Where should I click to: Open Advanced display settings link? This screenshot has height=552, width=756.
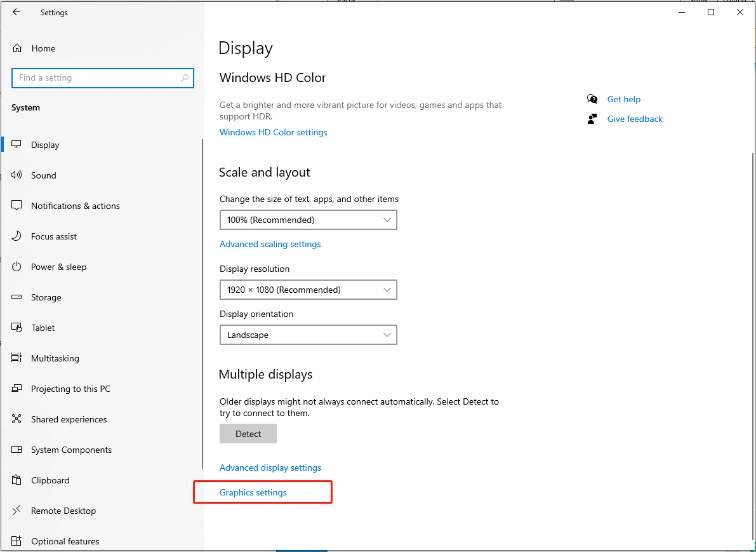click(x=270, y=468)
